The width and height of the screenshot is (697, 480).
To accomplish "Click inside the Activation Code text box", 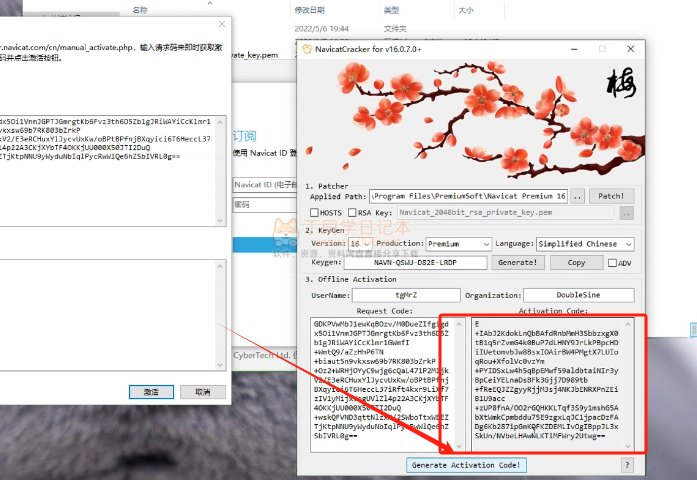I will [547, 384].
